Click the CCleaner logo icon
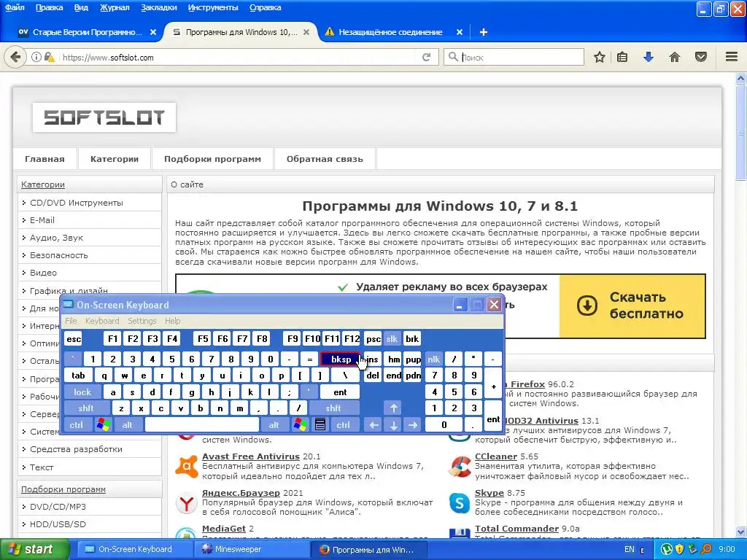Viewport: 747px width, 560px height. [460, 466]
